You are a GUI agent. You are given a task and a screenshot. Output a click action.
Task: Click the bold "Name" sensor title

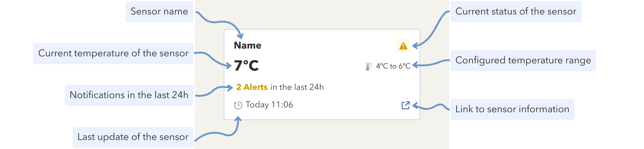click(248, 46)
